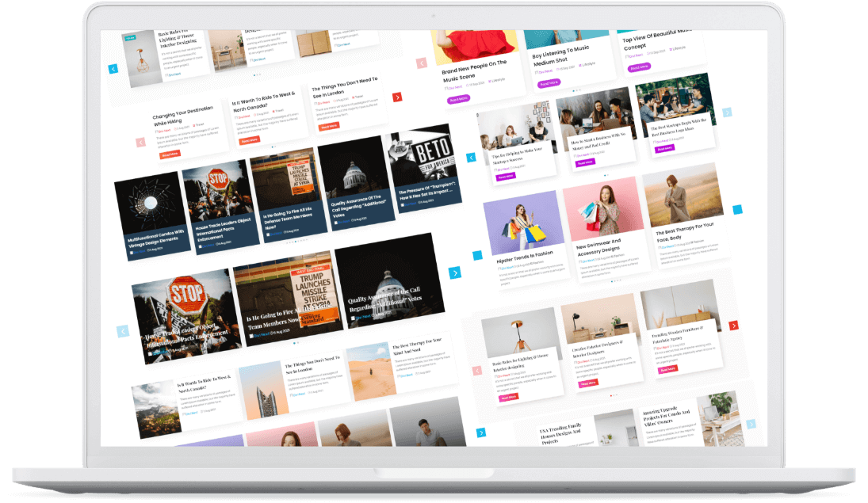Click red next arrow beside Trending Wooden Furniture card
Viewport: 868px width, 503px height.
733,326
